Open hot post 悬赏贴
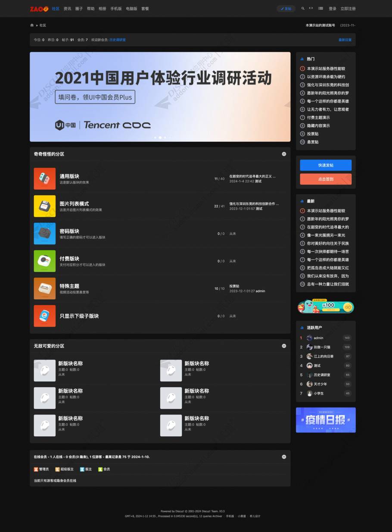The image size is (392, 532). tap(313, 142)
